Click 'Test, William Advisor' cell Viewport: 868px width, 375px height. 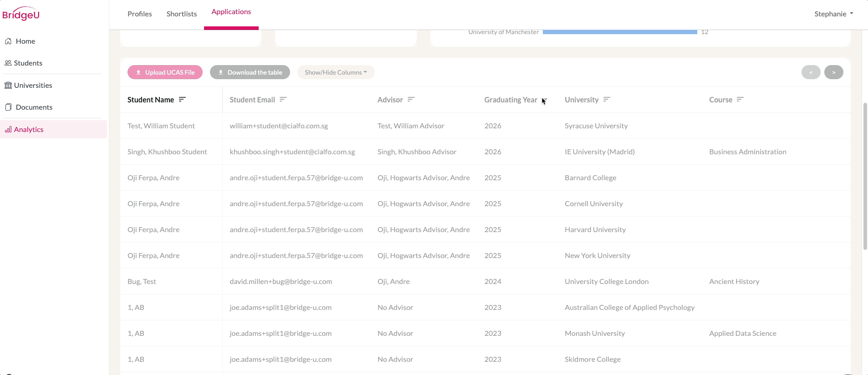tap(411, 126)
